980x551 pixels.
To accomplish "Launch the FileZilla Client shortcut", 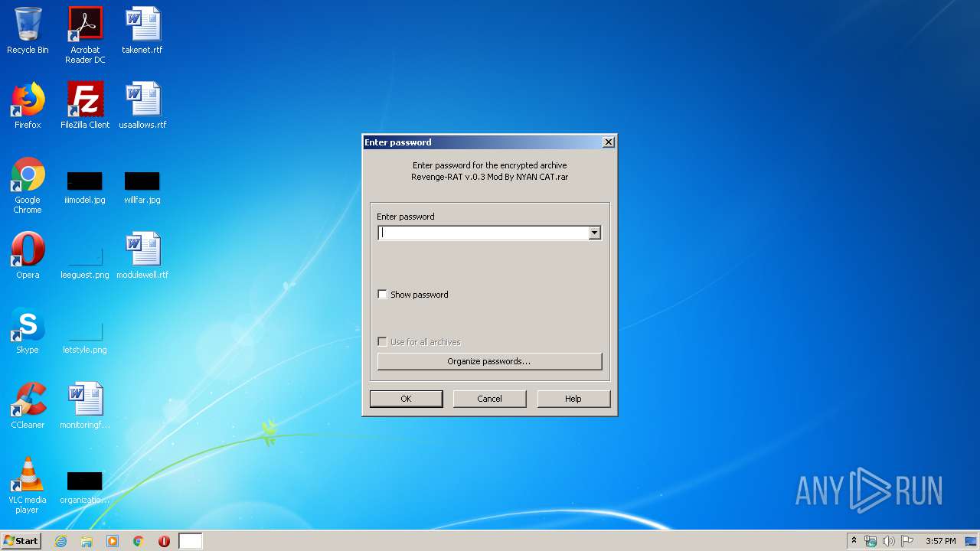I will [x=85, y=106].
